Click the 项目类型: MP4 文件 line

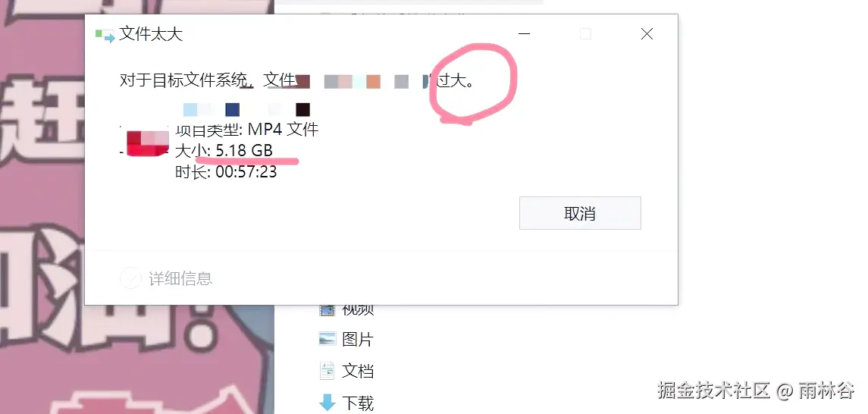(x=247, y=130)
